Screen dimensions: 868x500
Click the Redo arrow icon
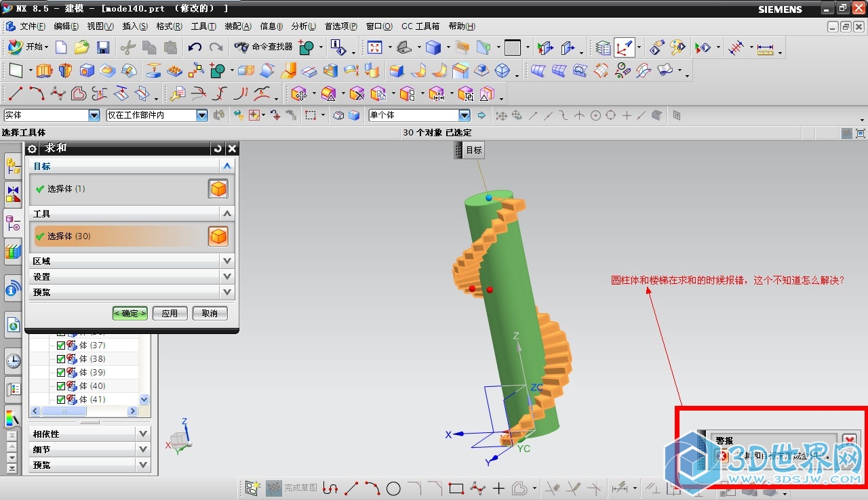pyautogui.click(x=216, y=47)
